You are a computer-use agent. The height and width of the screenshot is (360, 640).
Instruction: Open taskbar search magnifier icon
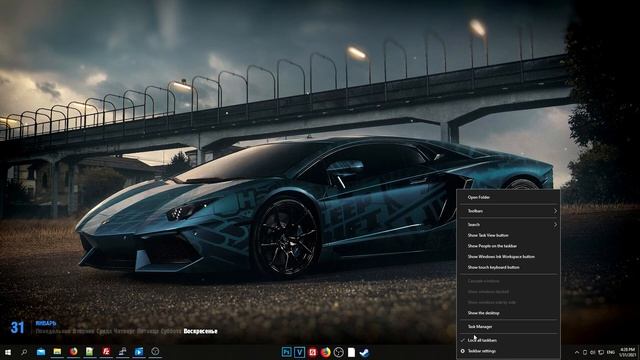[24, 351]
